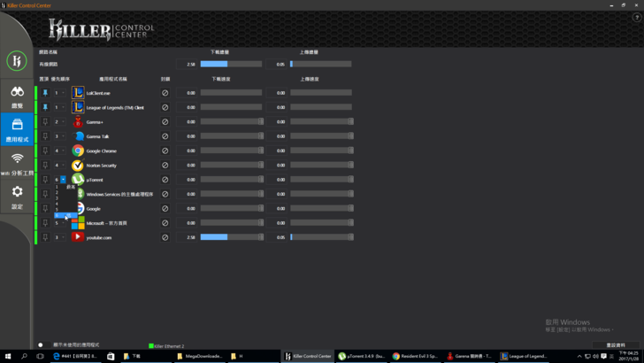The image size is (644, 363).
Task: Select priority 2 in open dropdown list
Action: point(65,192)
